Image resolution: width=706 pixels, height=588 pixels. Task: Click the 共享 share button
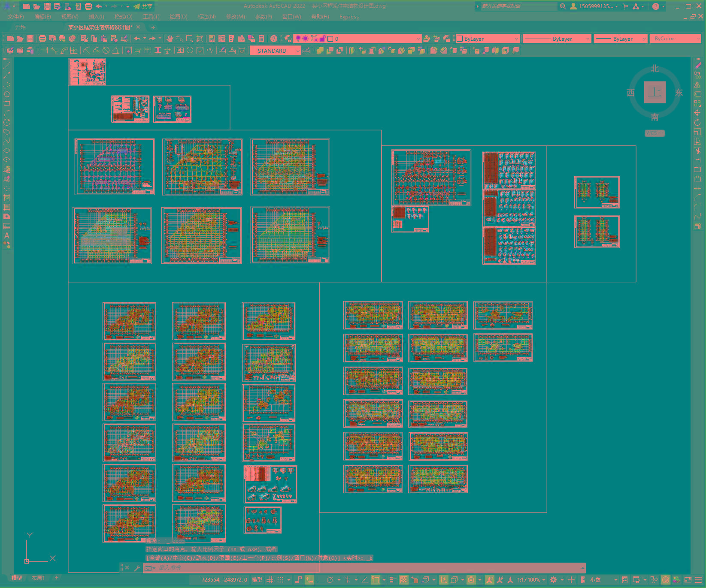tap(143, 6)
